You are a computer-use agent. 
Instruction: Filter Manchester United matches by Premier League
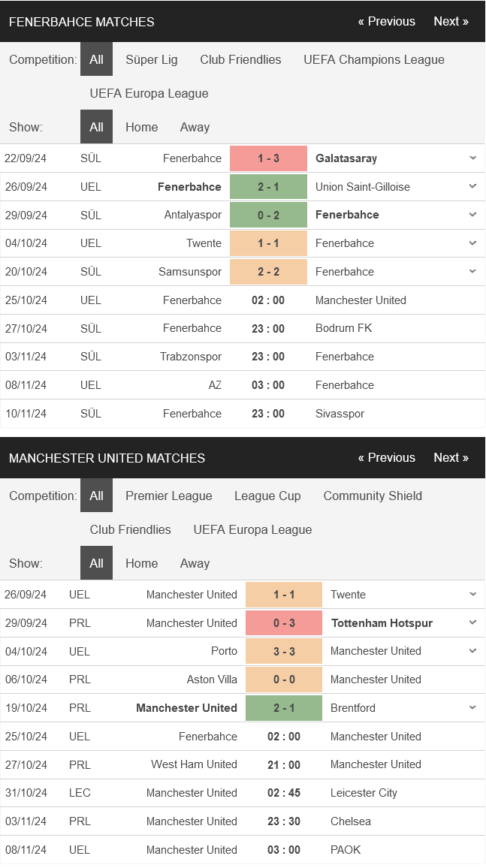coord(169,496)
